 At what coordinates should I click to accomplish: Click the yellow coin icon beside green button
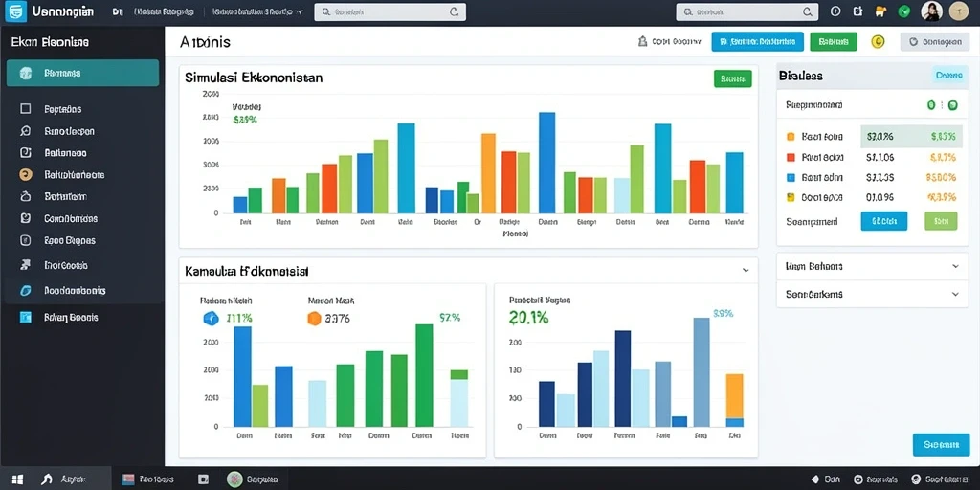coord(879,42)
